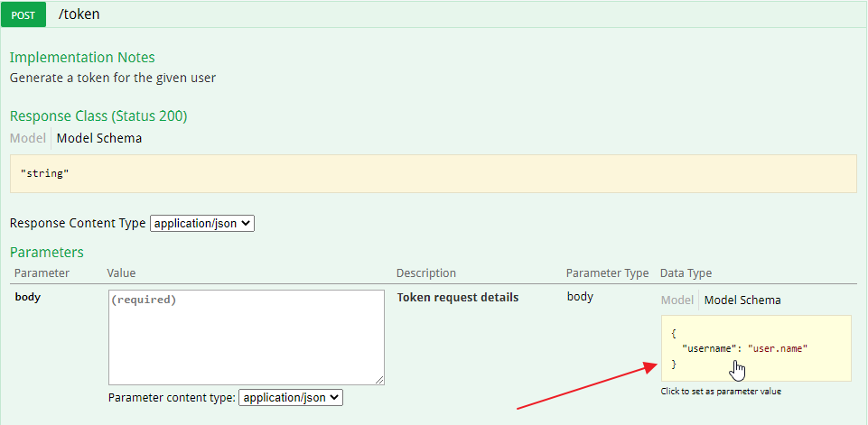Viewport: 868px width, 425px height.
Task: Click the Implementation Notes heading
Action: 82,58
